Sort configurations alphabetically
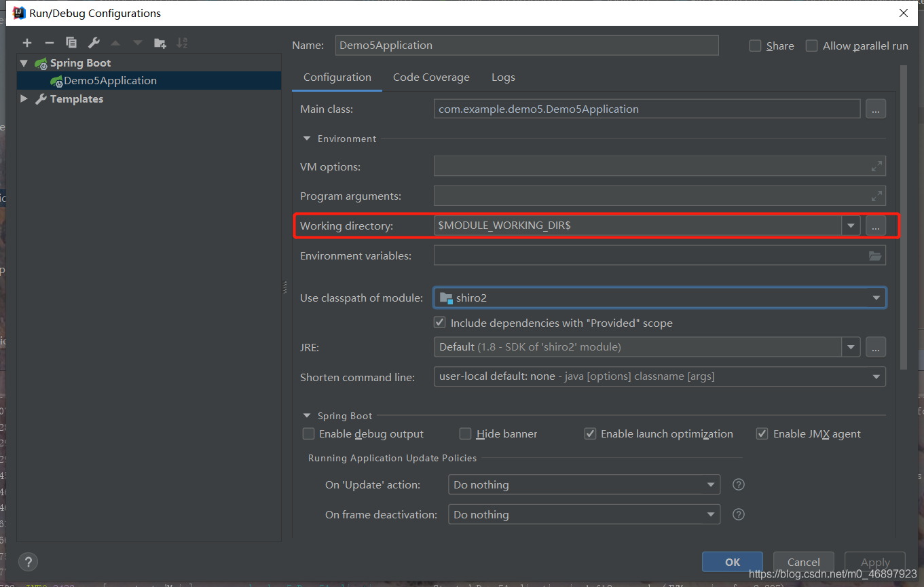The width and height of the screenshot is (924, 587). pyautogui.click(x=182, y=43)
